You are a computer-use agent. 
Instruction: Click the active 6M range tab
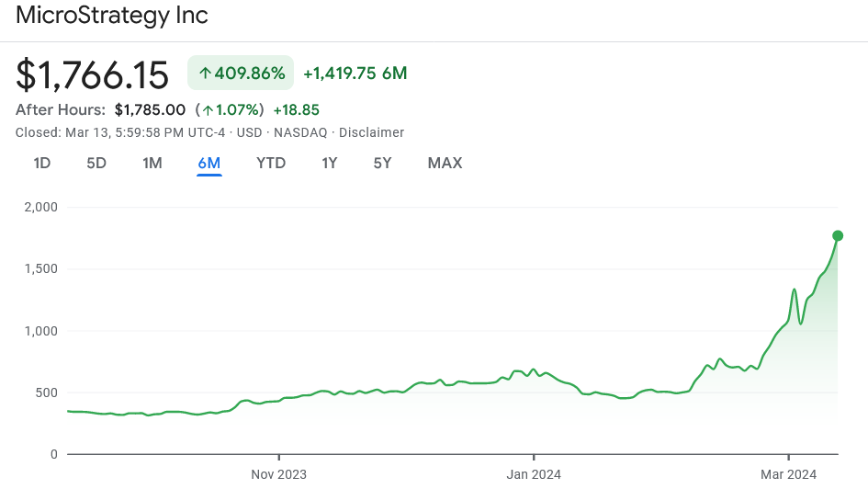point(209,164)
